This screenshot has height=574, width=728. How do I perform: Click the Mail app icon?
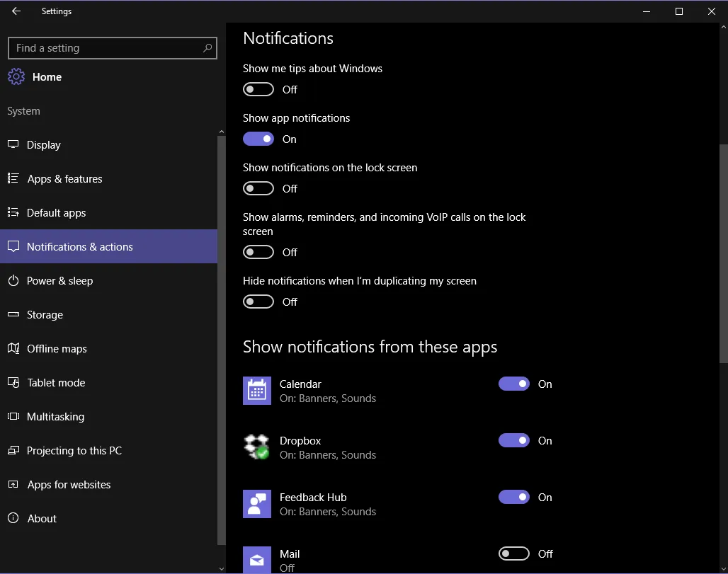point(256,559)
